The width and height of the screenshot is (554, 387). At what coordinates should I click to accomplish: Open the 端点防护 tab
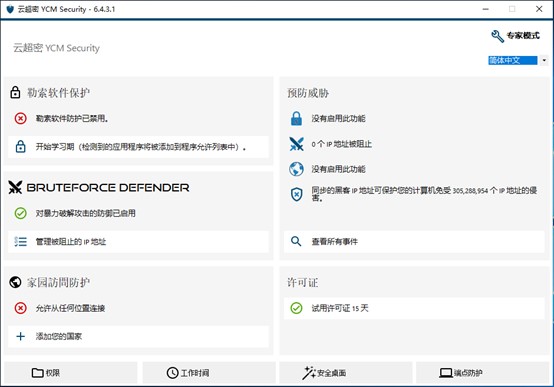[483, 373]
